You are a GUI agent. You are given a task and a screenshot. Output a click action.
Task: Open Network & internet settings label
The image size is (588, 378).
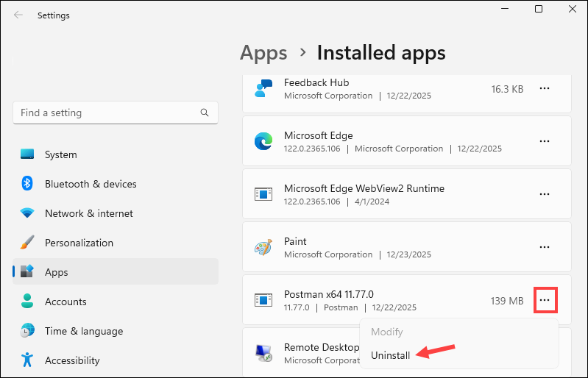coord(89,213)
